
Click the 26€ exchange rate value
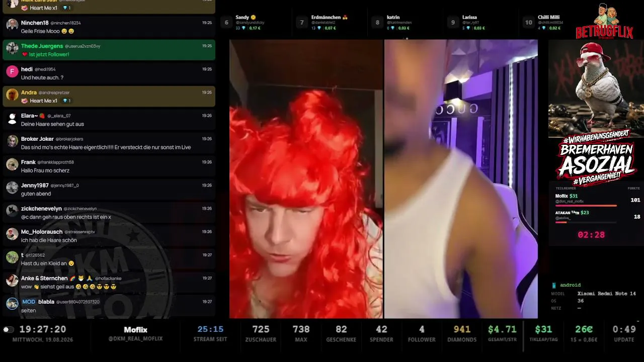tap(584, 329)
